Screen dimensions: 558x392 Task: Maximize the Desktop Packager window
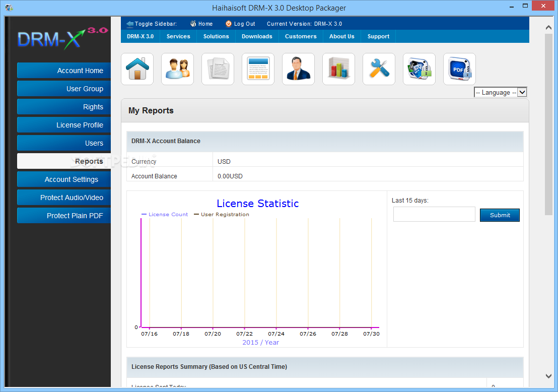pos(525,6)
